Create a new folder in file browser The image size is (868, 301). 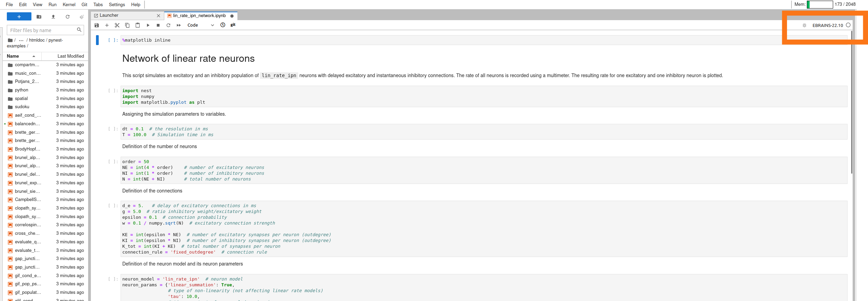point(39,17)
